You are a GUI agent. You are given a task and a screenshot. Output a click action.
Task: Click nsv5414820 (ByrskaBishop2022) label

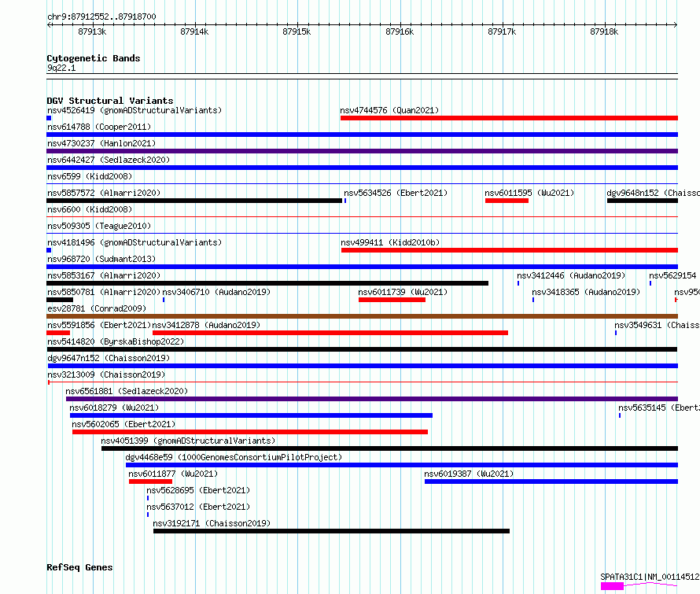click(116, 341)
